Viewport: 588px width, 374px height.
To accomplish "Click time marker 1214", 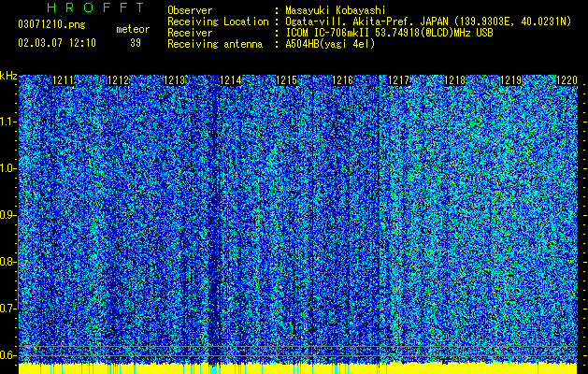I will pyautogui.click(x=231, y=80).
